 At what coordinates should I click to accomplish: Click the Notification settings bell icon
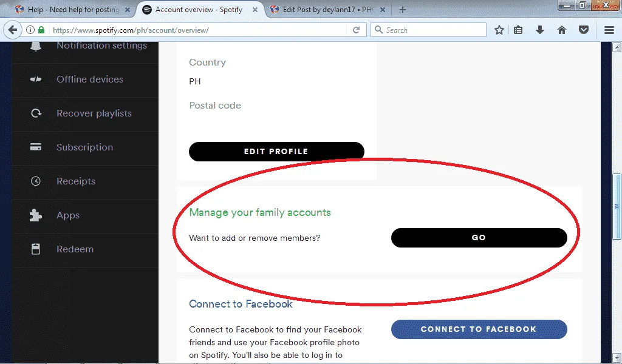tap(36, 46)
